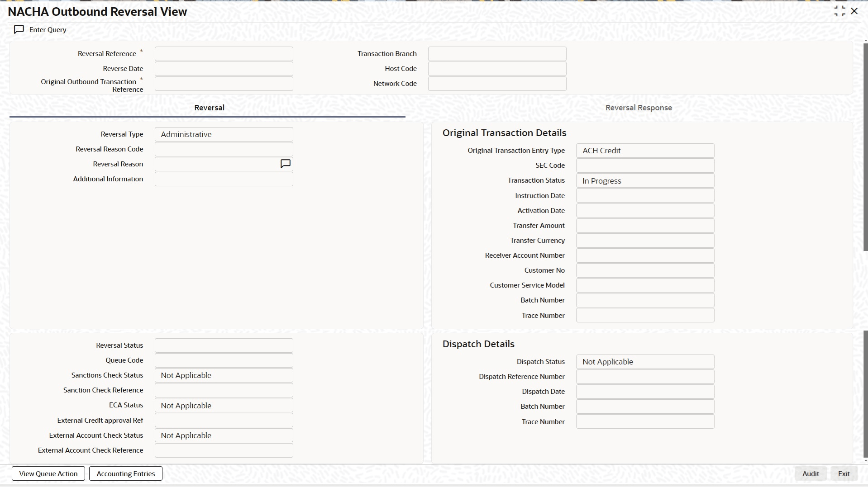Viewport: 868px width, 487px height.
Task: Select the Sanction Check Reference field
Action: 224,390
